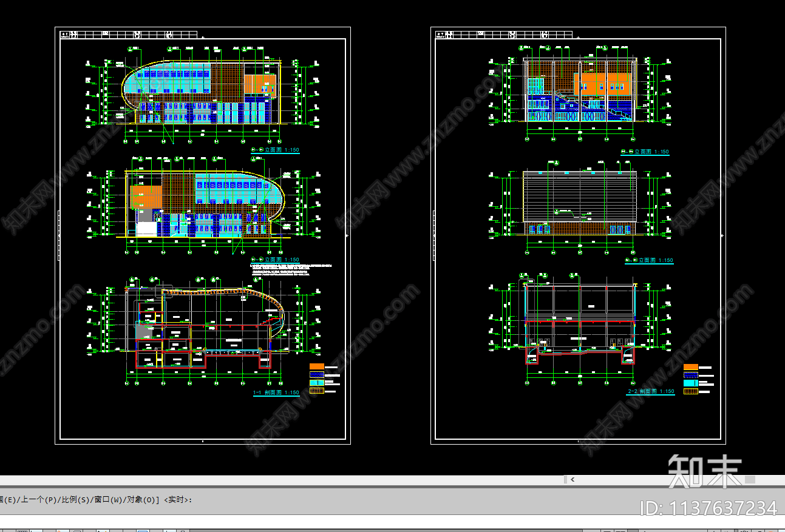Select the 2-2 剖面图 1:150 title text
The height and width of the screenshot is (532, 785).
point(651,392)
